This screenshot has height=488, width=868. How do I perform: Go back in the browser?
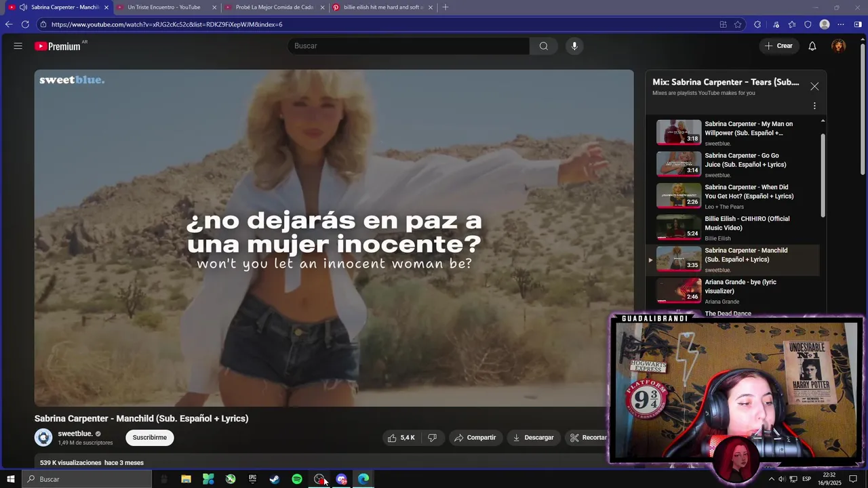tap(9, 24)
